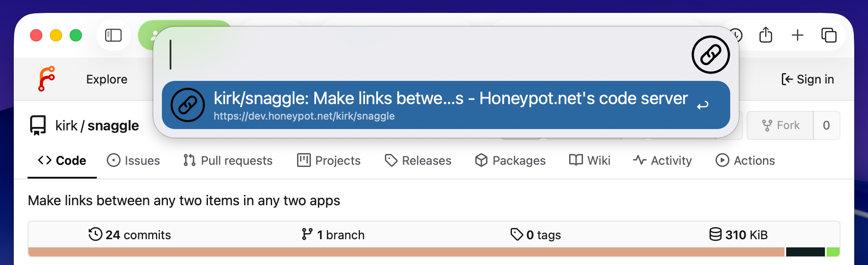Screen dimensions: 868x265
Task: Open the Actions tab
Action: point(745,160)
